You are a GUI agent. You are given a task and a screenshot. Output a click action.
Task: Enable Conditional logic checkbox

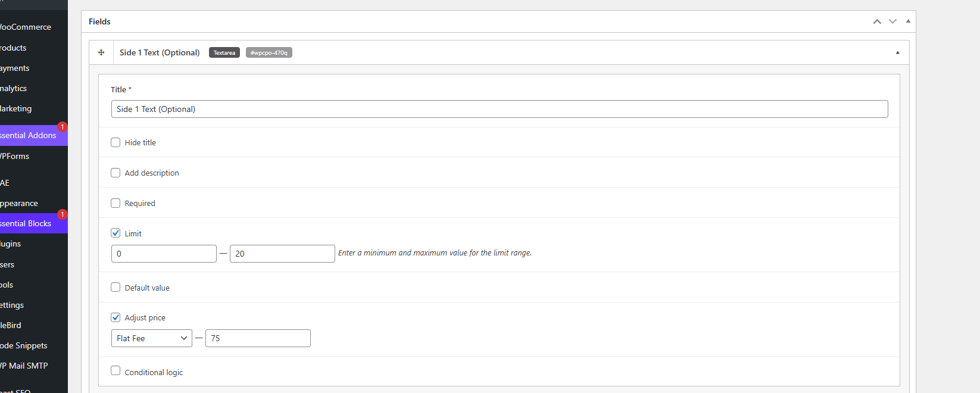116,371
